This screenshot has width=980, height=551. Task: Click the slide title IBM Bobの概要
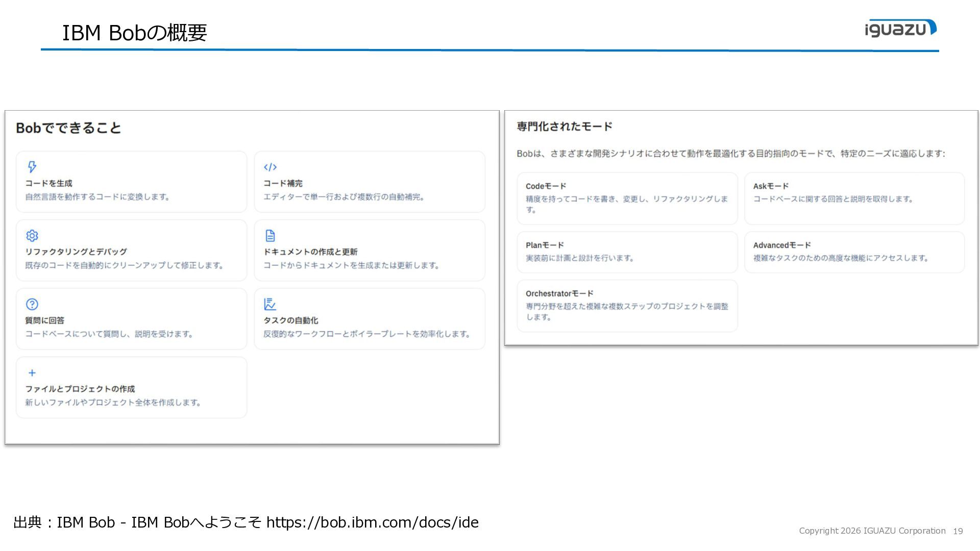point(135,33)
